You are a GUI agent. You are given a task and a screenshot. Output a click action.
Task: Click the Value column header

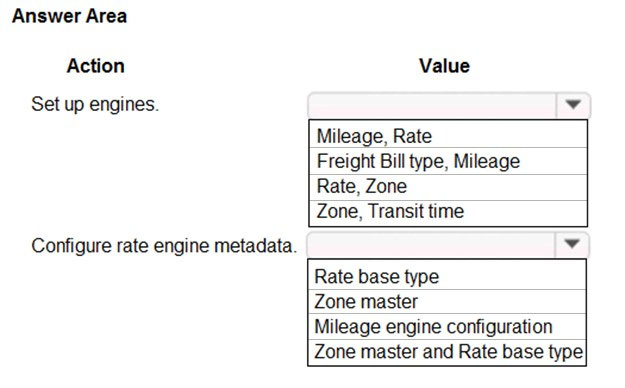(444, 66)
